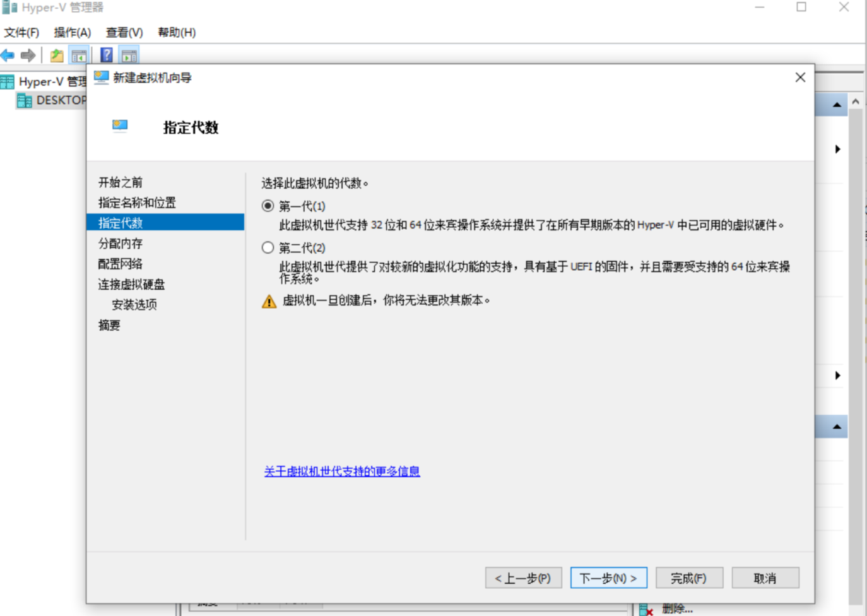
Task: Go to wizard step 连接虚拟硬盘
Action: pos(131,284)
